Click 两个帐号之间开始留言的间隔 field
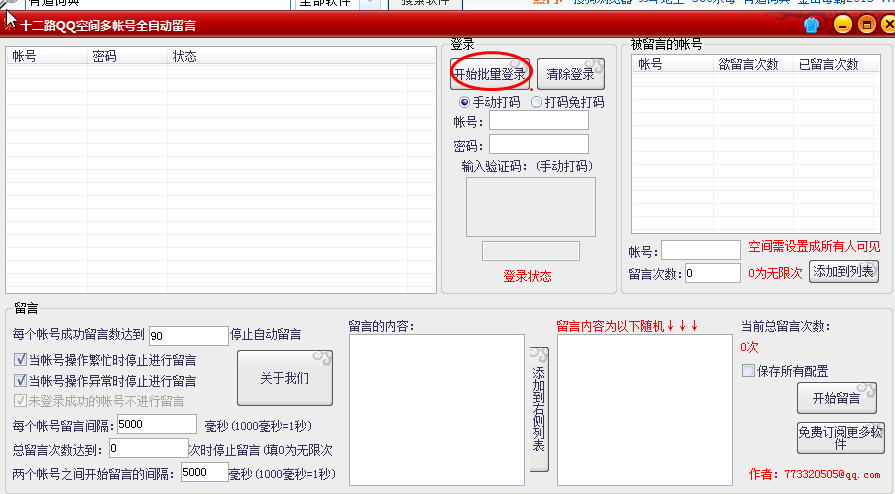 coord(204,472)
